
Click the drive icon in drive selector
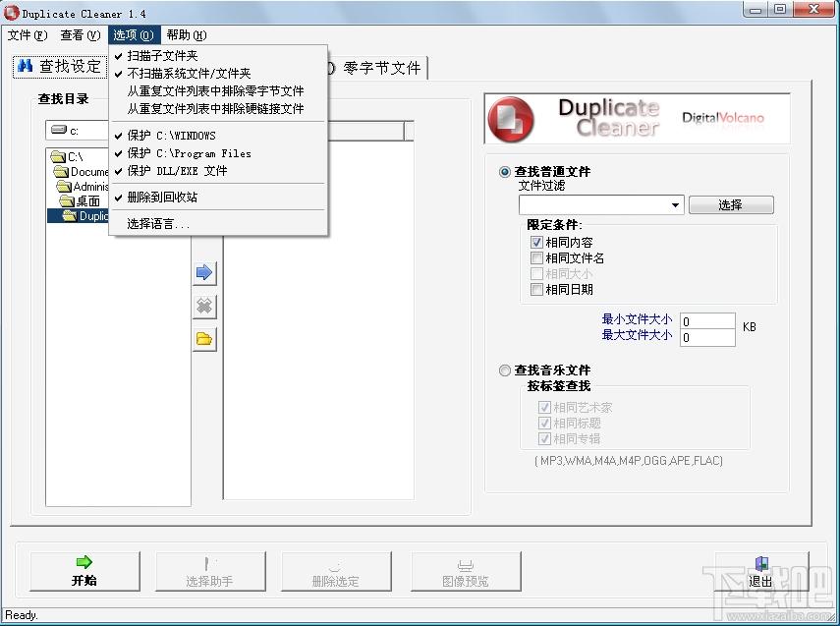[59, 130]
